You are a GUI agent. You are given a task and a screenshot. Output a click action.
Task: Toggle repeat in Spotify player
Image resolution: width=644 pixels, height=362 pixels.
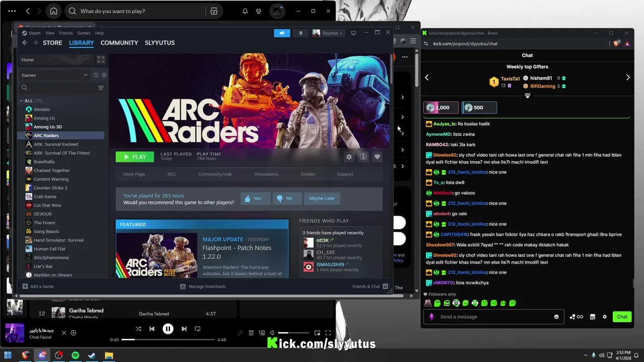point(198,329)
